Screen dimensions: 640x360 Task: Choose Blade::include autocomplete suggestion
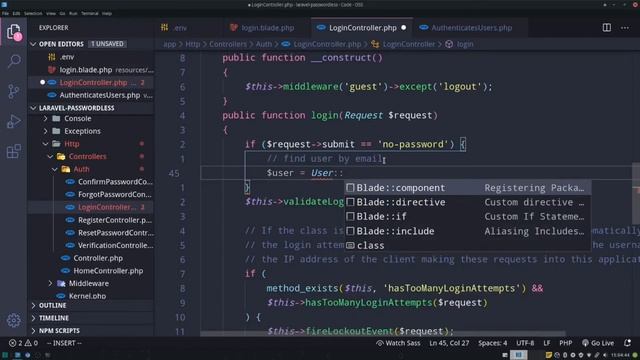click(467, 231)
